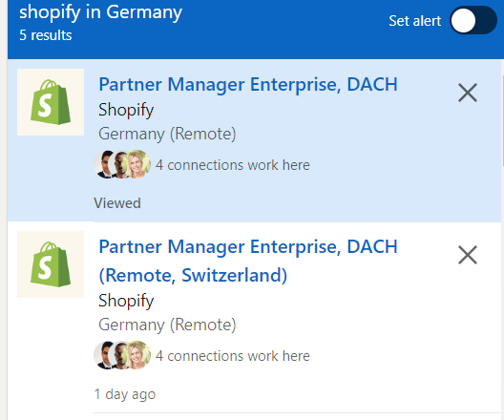Open the Partner Manager Enterprise, DACH job title

pos(248,85)
